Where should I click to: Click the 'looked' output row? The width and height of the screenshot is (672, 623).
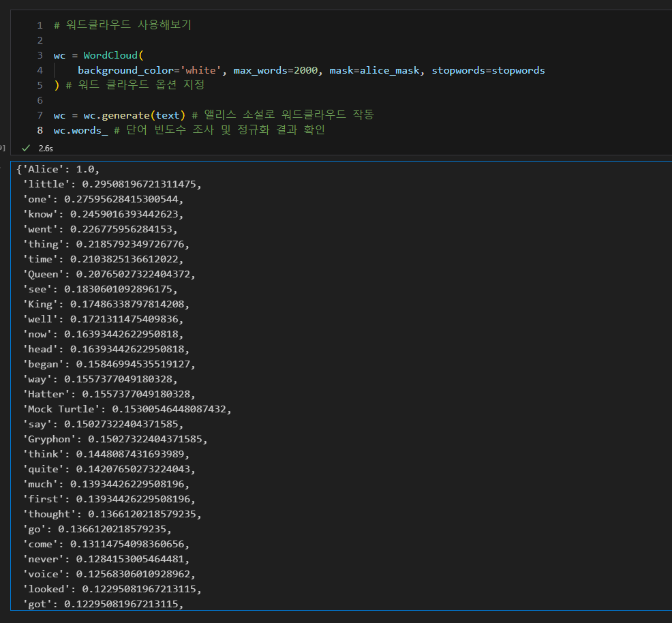tap(112, 589)
